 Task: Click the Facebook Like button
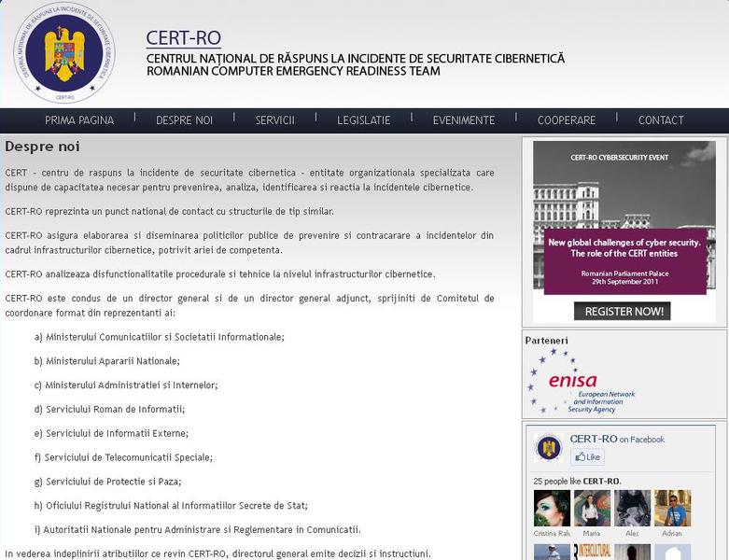tap(588, 456)
